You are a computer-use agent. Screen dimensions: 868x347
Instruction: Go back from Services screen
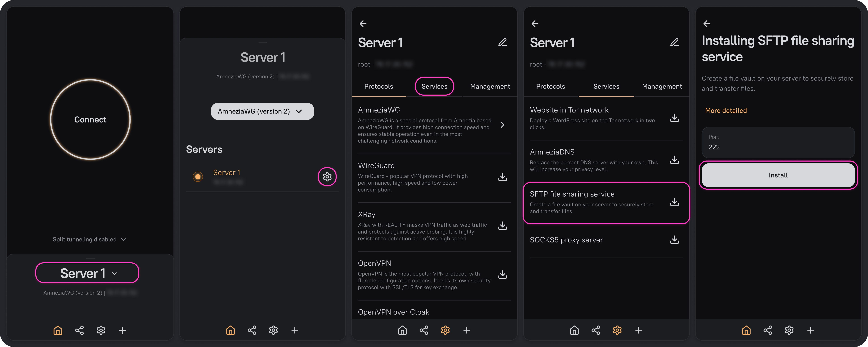[x=535, y=24]
